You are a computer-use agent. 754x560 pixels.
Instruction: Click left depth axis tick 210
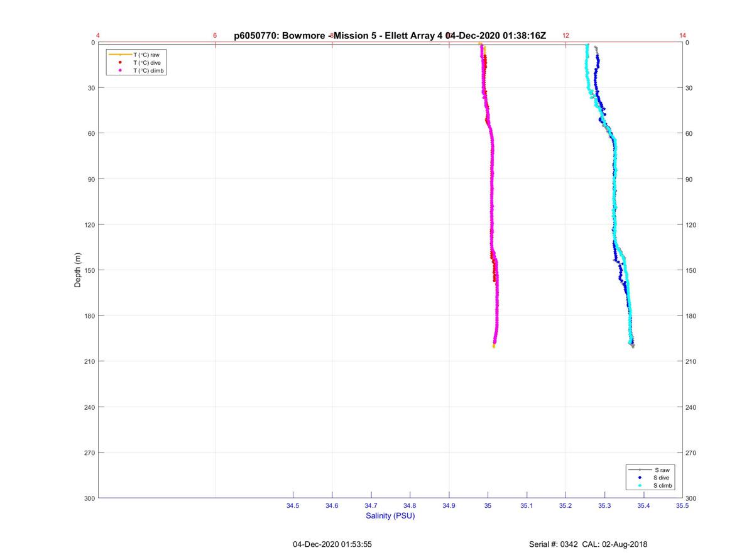coord(89,361)
